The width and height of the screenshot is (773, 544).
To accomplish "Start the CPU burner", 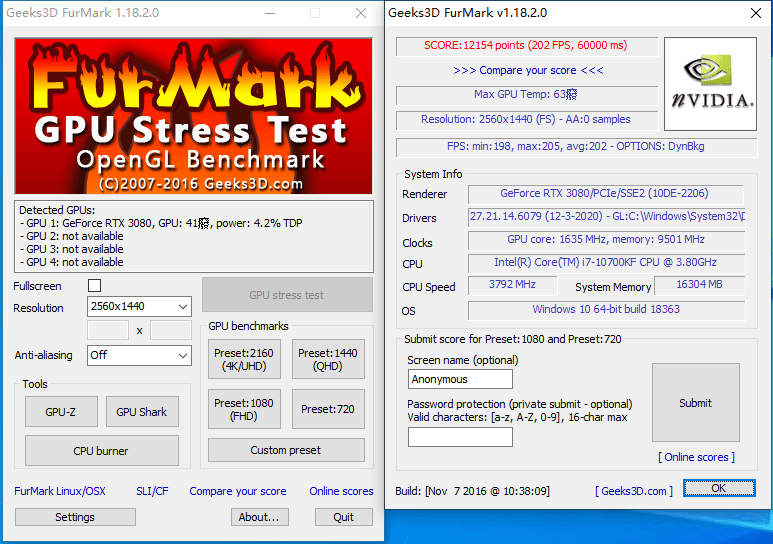I will tap(101, 451).
